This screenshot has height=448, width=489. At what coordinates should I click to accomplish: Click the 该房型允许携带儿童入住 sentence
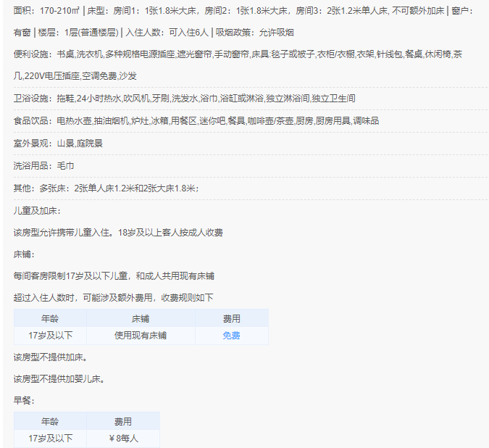tap(118, 233)
